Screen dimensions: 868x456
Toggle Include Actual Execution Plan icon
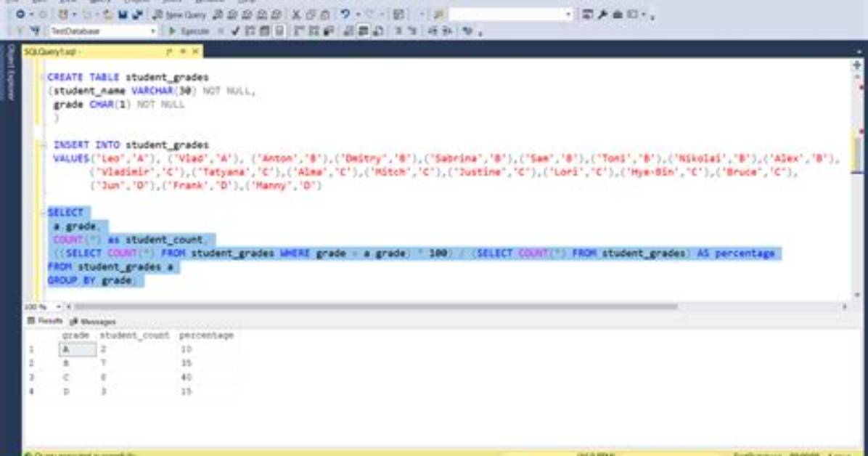pos(300,31)
